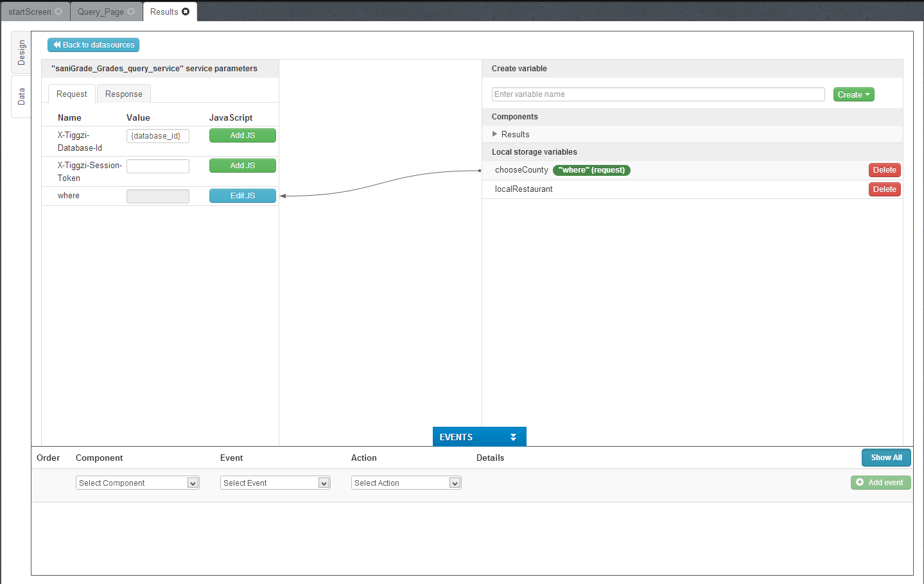The height and width of the screenshot is (584, 924).
Task: Switch to the Response tab
Action: point(124,94)
